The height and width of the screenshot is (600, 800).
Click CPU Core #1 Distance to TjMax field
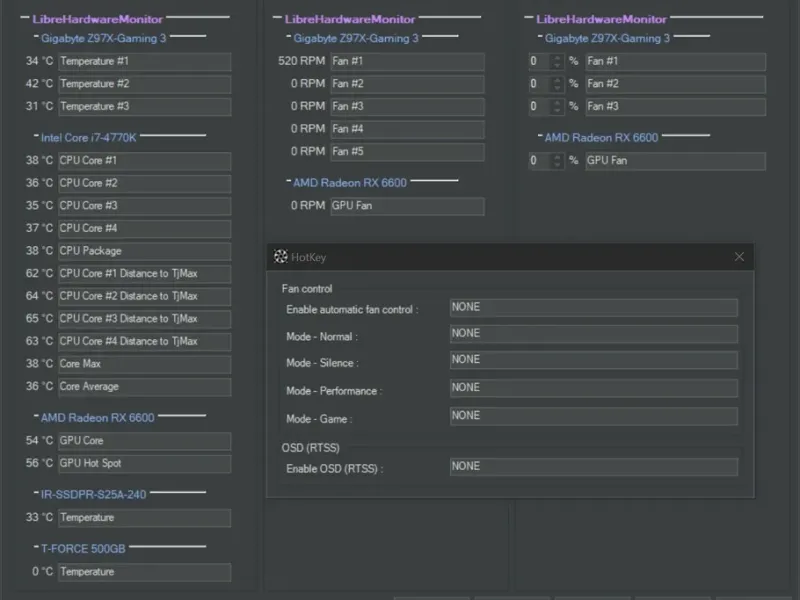144,274
